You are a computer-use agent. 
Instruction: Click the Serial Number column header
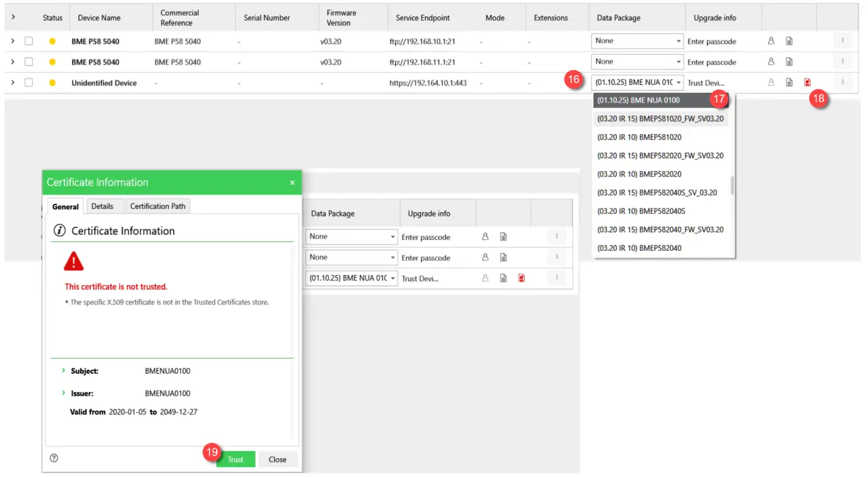267,18
